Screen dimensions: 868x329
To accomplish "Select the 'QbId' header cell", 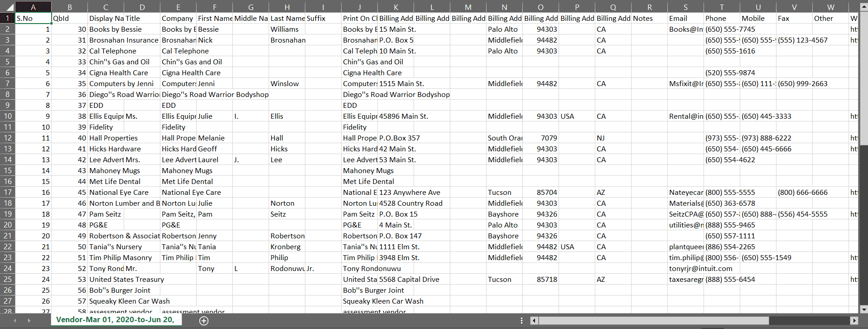I will (69, 18).
